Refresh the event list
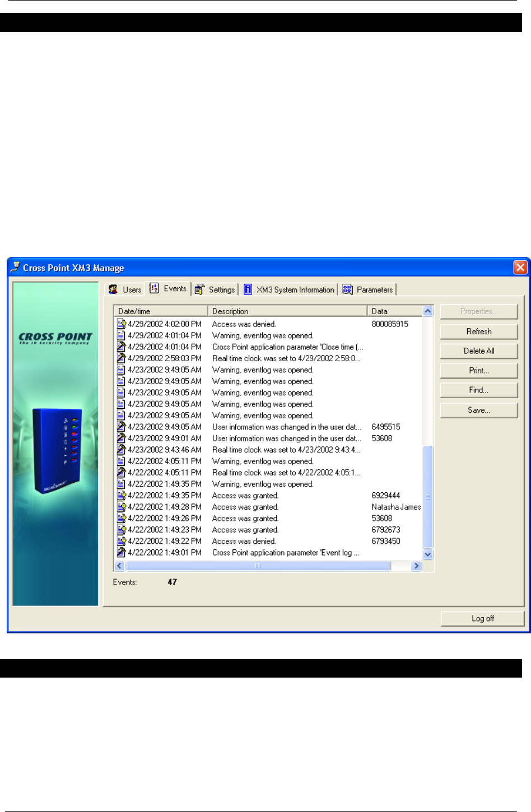 pyautogui.click(x=479, y=332)
